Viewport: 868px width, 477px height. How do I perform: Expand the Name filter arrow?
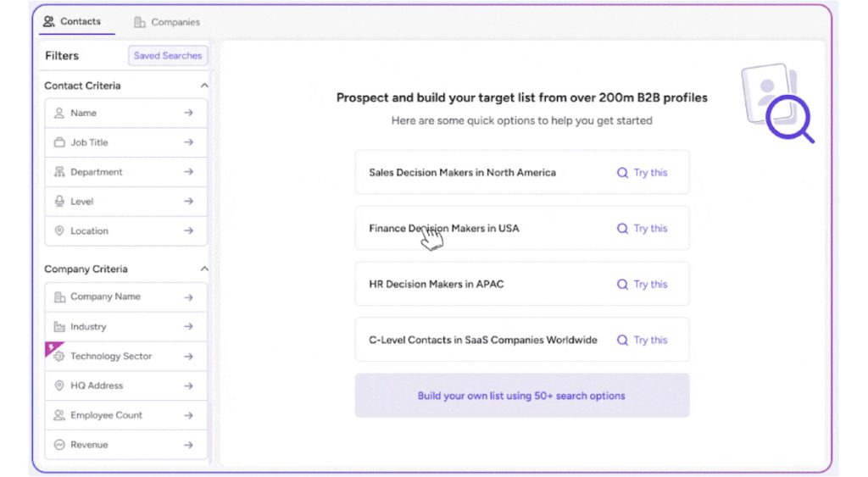pyautogui.click(x=189, y=113)
